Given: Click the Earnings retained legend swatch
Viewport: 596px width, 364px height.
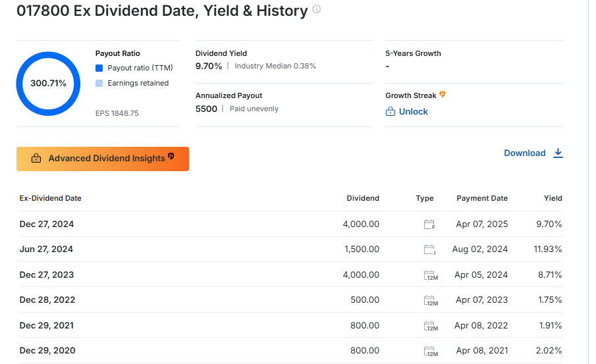Looking at the screenshot, I should click(99, 83).
